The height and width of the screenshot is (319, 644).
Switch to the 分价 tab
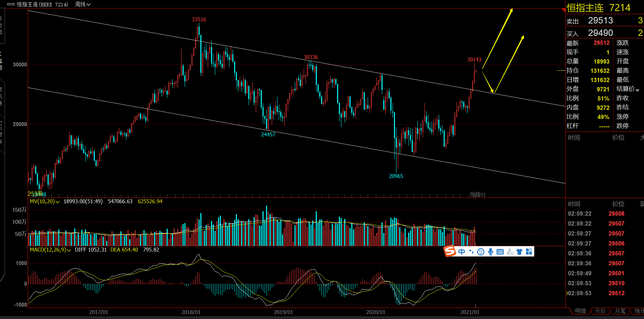600,311
